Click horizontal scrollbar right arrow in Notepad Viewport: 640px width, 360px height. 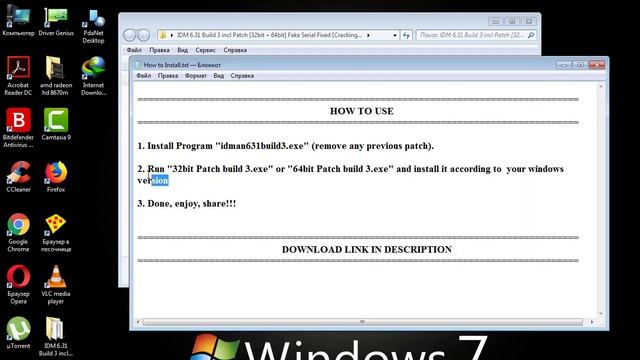coord(592,322)
